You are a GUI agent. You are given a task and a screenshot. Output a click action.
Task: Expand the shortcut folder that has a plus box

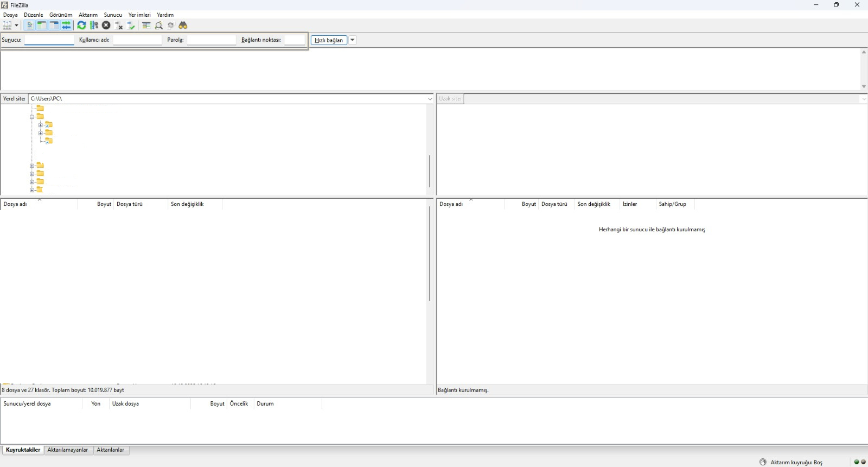pyautogui.click(x=40, y=125)
